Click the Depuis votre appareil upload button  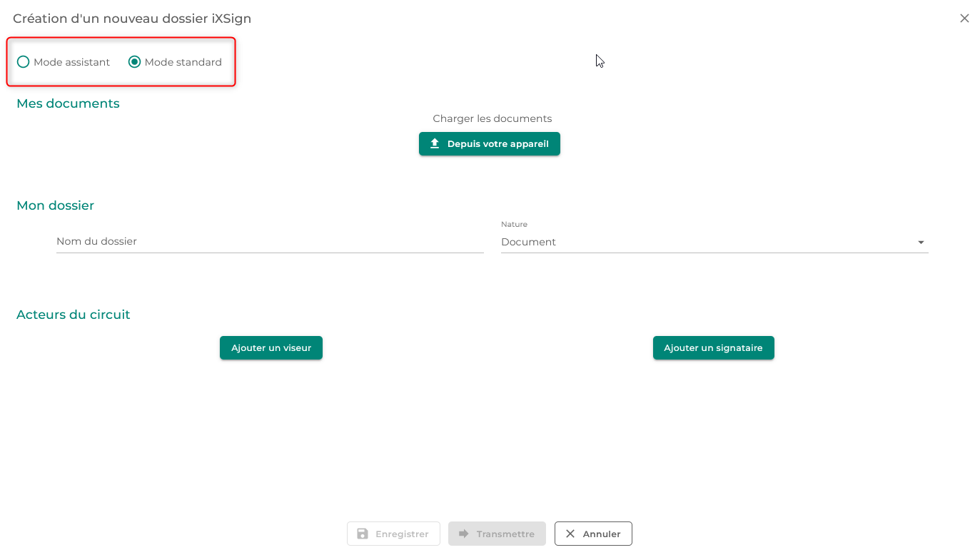[x=490, y=143]
